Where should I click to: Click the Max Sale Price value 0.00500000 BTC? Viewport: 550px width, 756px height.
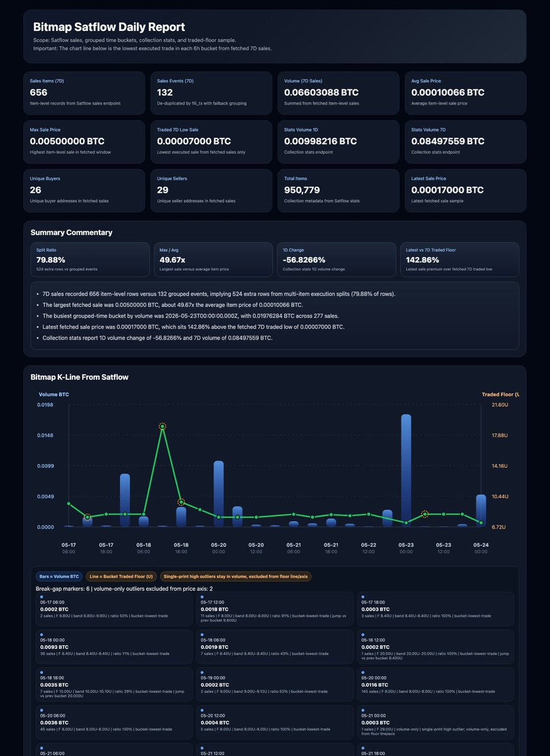click(66, 141)
